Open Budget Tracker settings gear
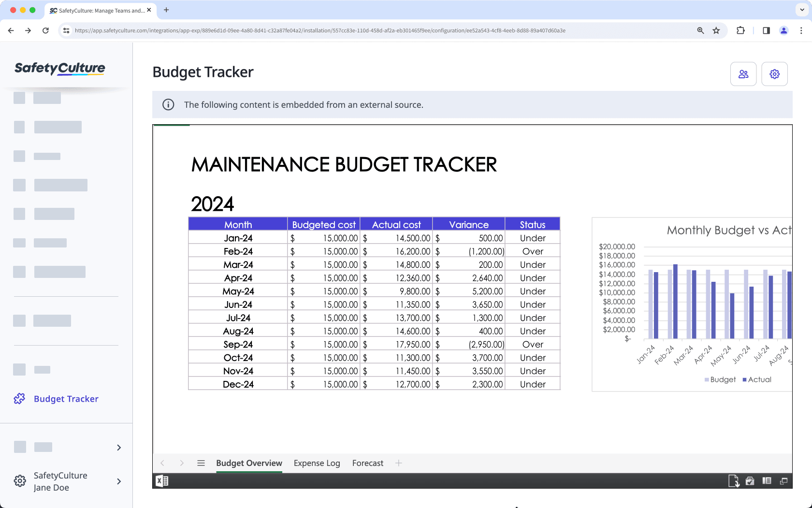The width and height of the screenshot is (812, 508). coord(774,73)
